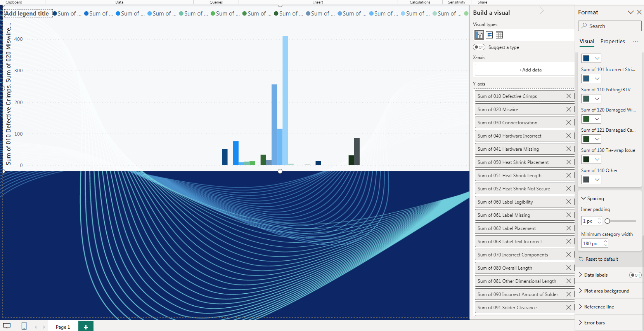644x331 pixels.
Task: Click the Inner padding value stepper
Action: coord(599,221)
